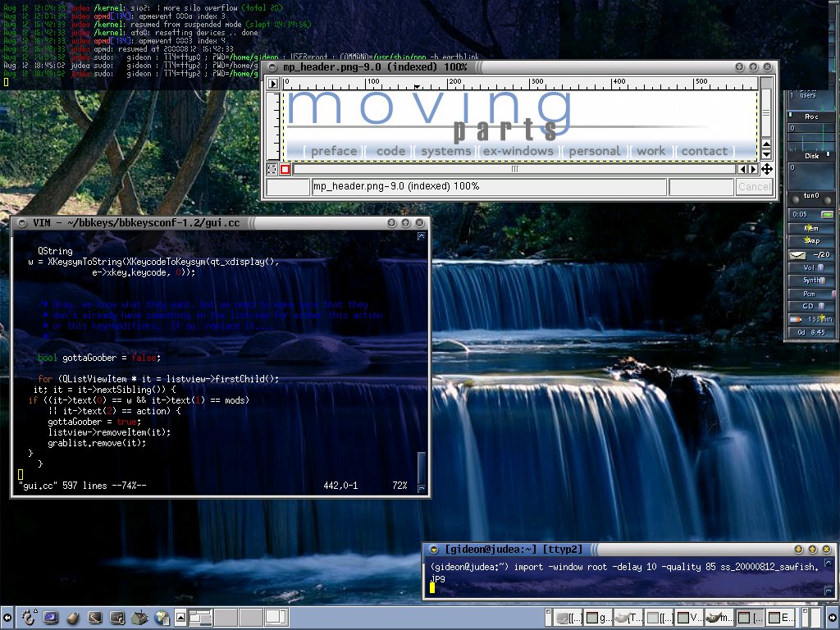Open the GNOME foot main menu
Image resolution: width=840 pixels, height=630 pixels.
point(27,618)
